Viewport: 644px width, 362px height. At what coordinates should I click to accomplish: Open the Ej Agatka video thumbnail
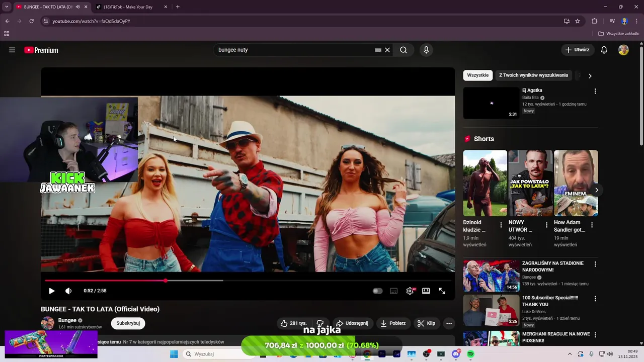tap(491, 103)
